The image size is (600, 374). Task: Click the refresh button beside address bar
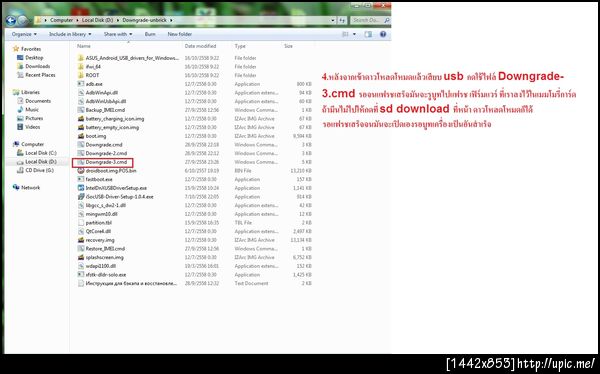[x=342, y=20]
